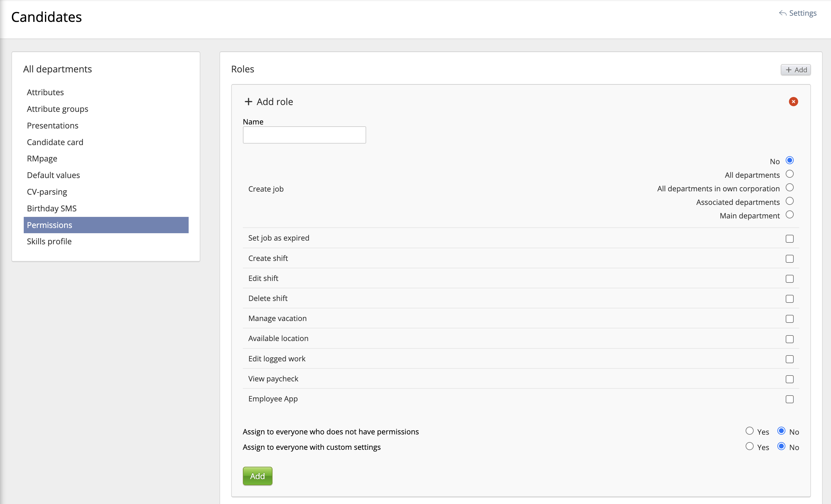Click into the role Name field
This screenshot has width=831, height=504.
(x=304, y=135)
